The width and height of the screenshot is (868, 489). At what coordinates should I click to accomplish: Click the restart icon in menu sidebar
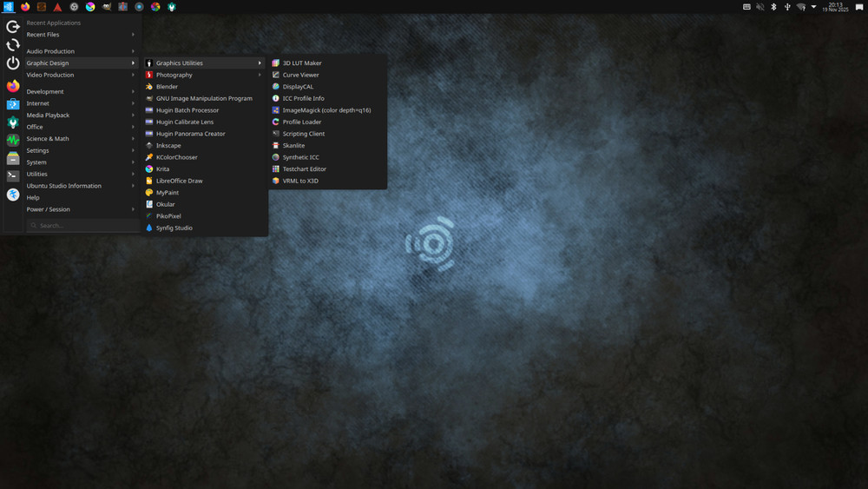pos(13,45)
